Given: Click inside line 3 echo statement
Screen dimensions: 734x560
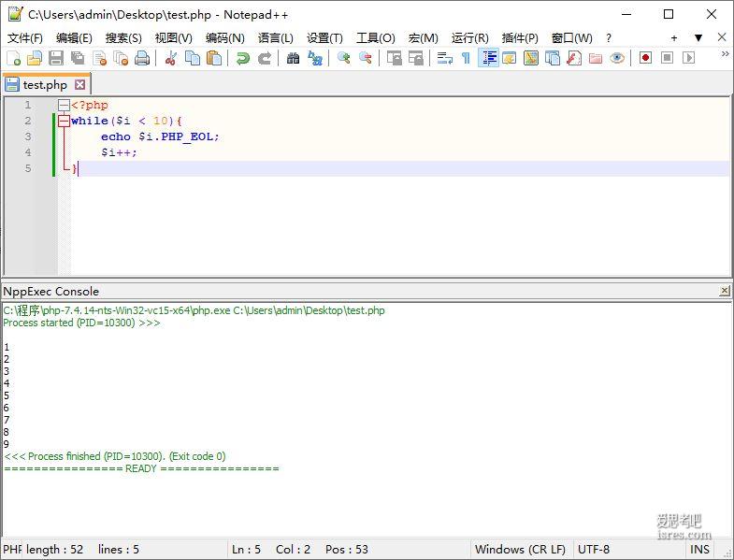Looking at the screenshot, I should (x=160, y=136).
